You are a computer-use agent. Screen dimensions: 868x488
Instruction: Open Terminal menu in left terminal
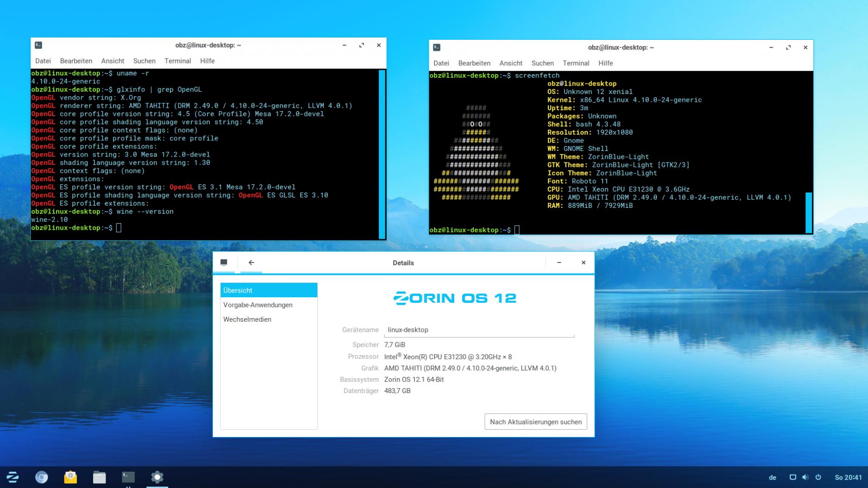[177, 61]
